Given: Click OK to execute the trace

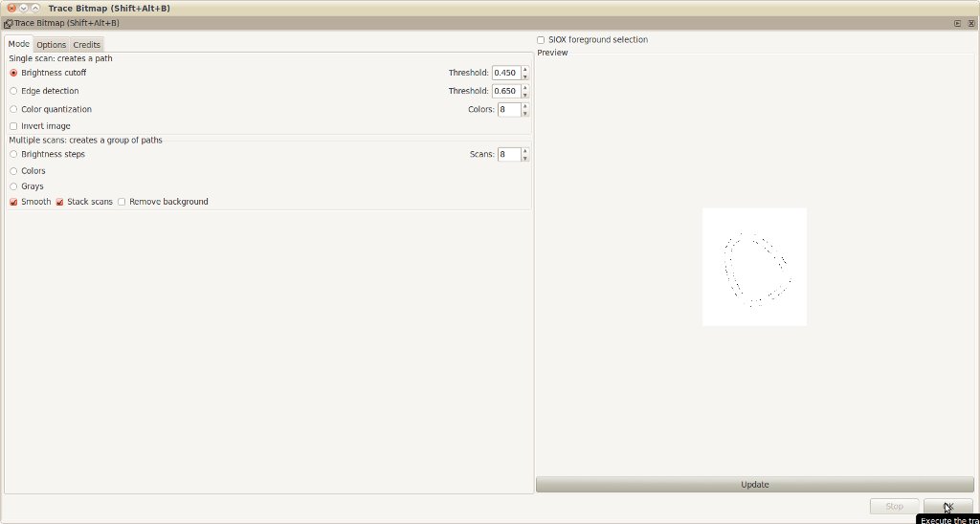Looking at the screenshot, I should pos(948,506).
